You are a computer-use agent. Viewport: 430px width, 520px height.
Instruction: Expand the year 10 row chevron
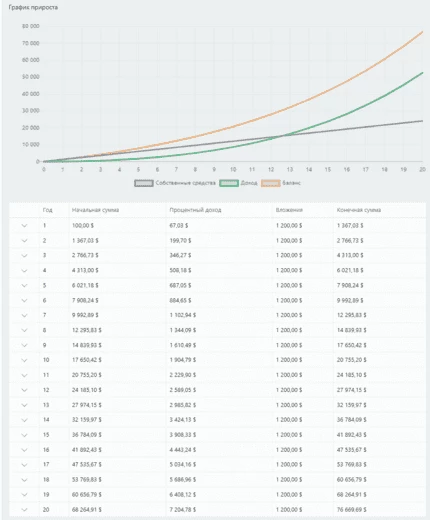click(x=24, y=360)
